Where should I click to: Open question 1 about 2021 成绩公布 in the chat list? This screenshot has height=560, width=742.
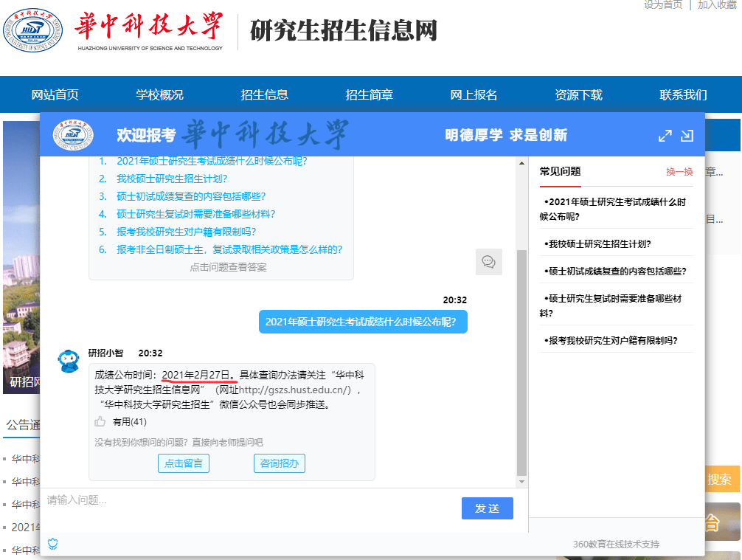(212, 162)
